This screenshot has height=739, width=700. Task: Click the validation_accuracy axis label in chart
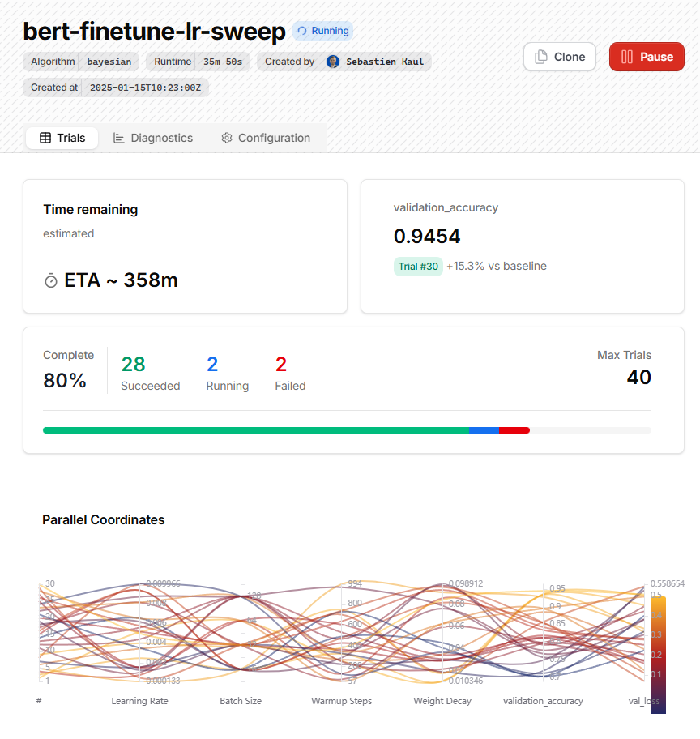coord(543,701)
